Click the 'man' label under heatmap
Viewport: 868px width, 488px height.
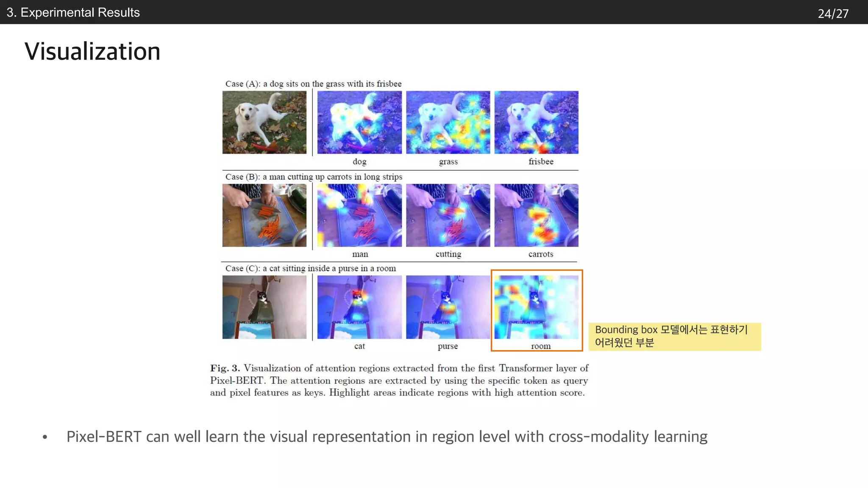(360, 254)
